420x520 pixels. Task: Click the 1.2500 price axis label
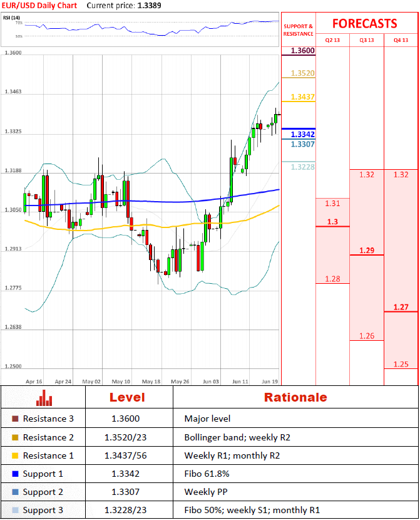coord(13,367)
